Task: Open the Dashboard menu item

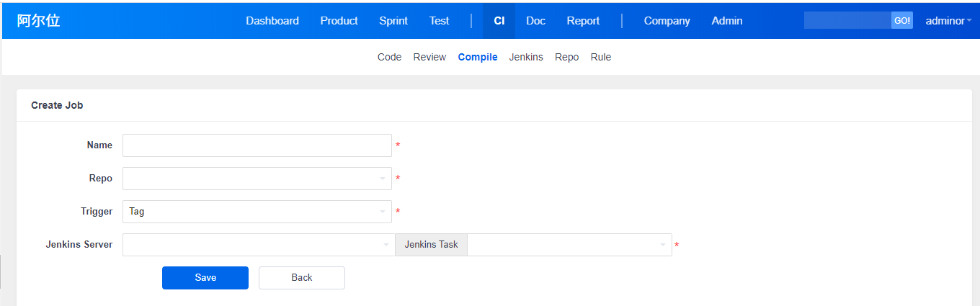Action: [272, 21]
